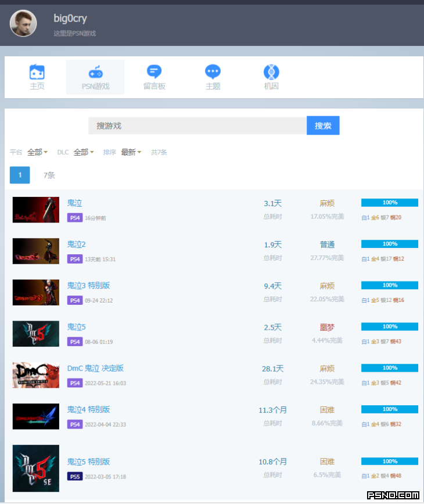424x504 pixels.
Task: Click the PS4 badge under 鬼泣
Action: click(74, 218)
